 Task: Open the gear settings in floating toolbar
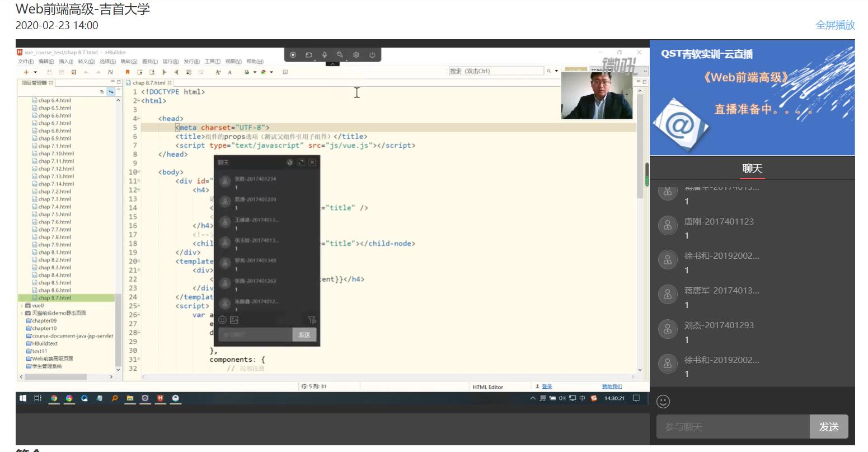pos(356,55)
